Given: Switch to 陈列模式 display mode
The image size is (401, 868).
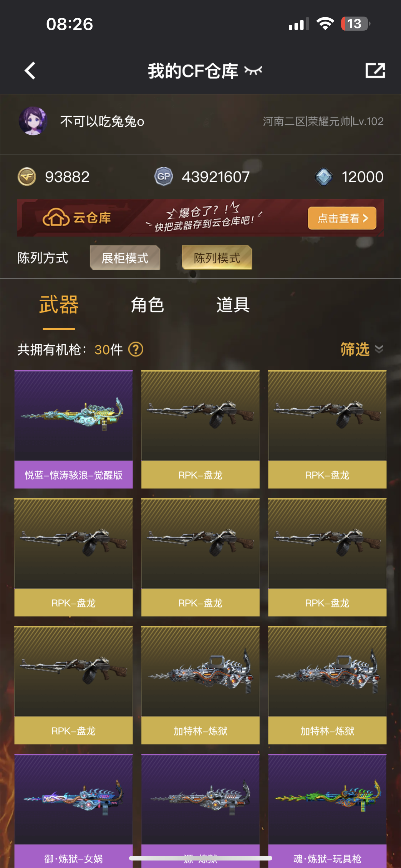Looking at the screenshot, I should [x=217, y=258].
